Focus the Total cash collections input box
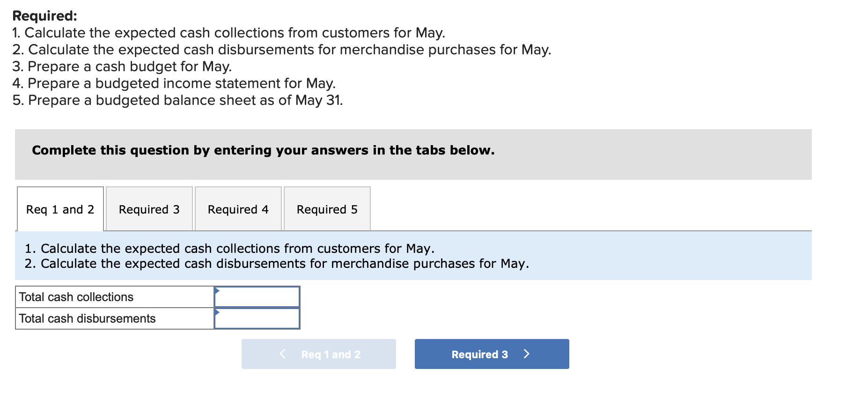This screenshot has width=868, height=398. tap(257, 297)
